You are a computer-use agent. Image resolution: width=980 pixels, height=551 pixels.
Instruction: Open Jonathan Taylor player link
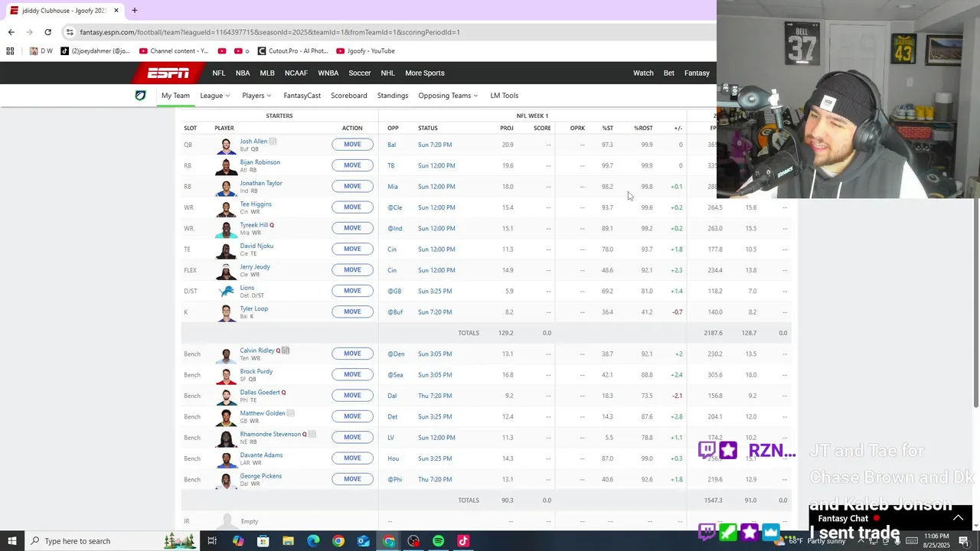pos(261,184)
